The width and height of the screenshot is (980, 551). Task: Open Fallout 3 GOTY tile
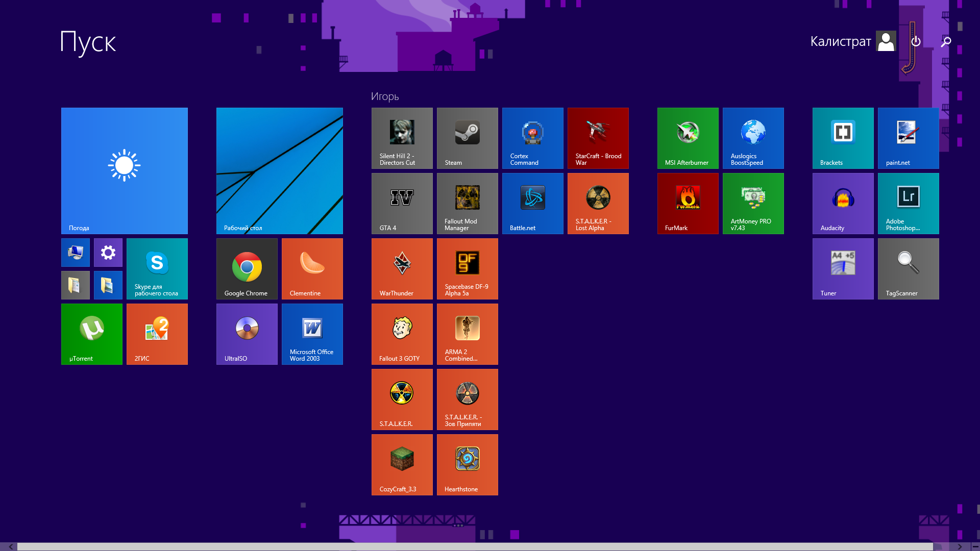[x=402, y=334]
